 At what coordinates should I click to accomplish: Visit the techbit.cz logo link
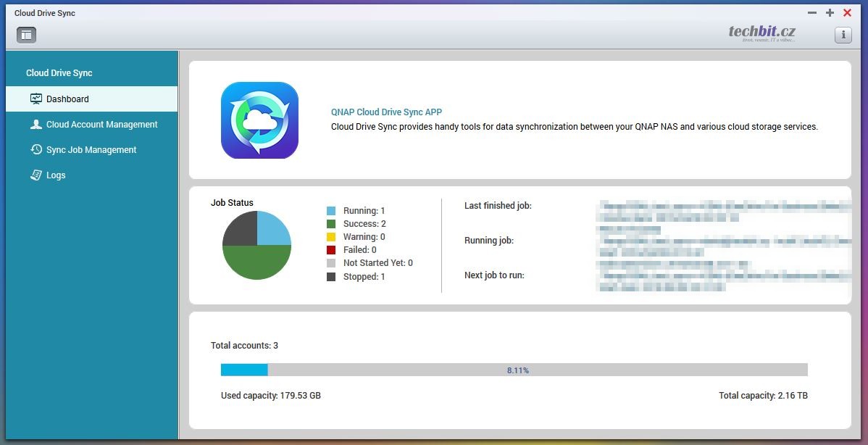(x=761, y=32)
